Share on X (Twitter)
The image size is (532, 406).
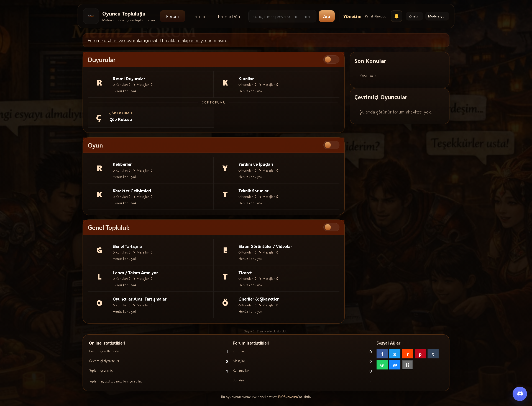click(x=395, y=354)
